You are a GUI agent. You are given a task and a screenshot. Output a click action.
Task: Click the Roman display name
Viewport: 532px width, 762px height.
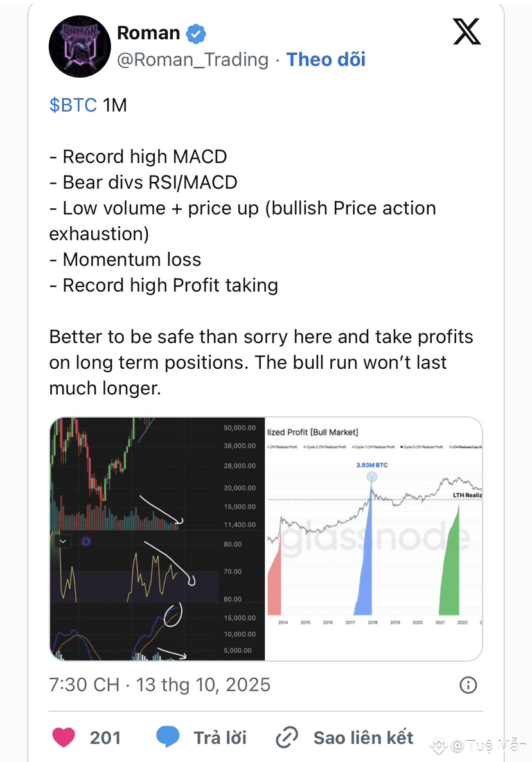pos(148,32)
